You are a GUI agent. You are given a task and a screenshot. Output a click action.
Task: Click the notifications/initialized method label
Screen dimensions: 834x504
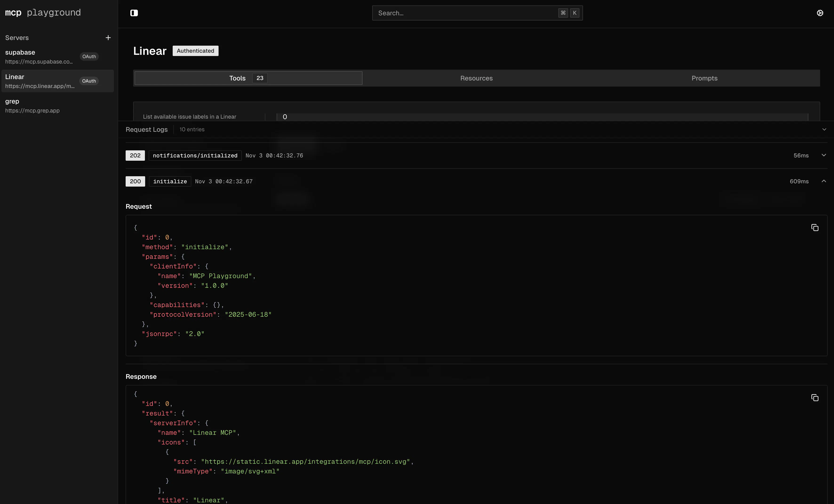(x=195, y=155)
